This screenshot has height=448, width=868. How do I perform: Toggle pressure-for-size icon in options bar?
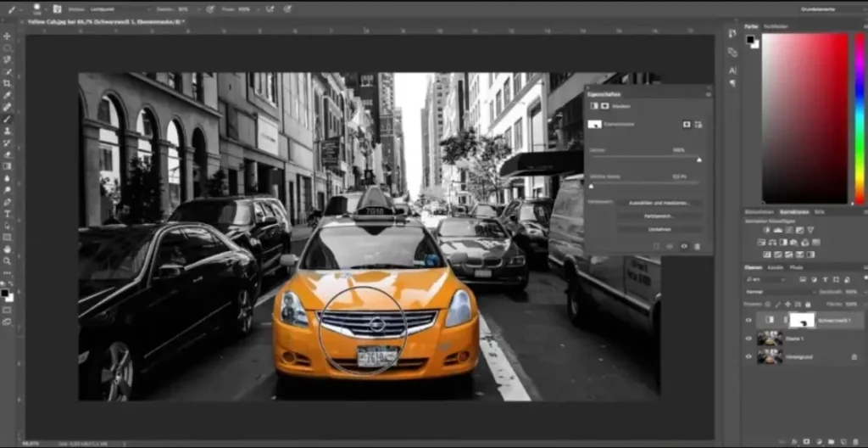pyautogui.click(x=287, y=8)
